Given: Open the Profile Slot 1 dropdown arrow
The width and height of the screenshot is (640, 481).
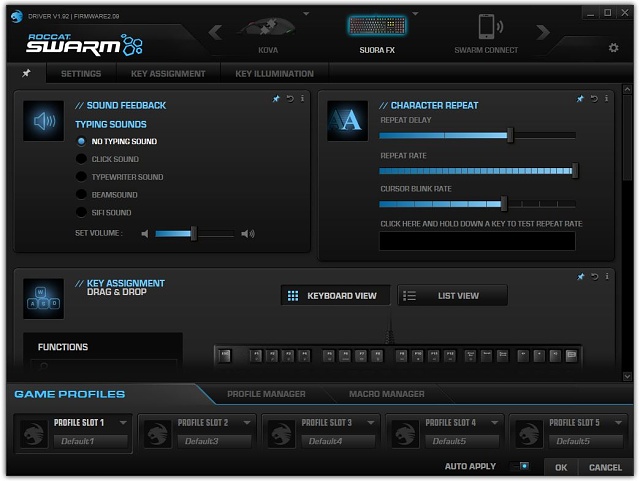Looking at the screenshot, I should (123, 423).
